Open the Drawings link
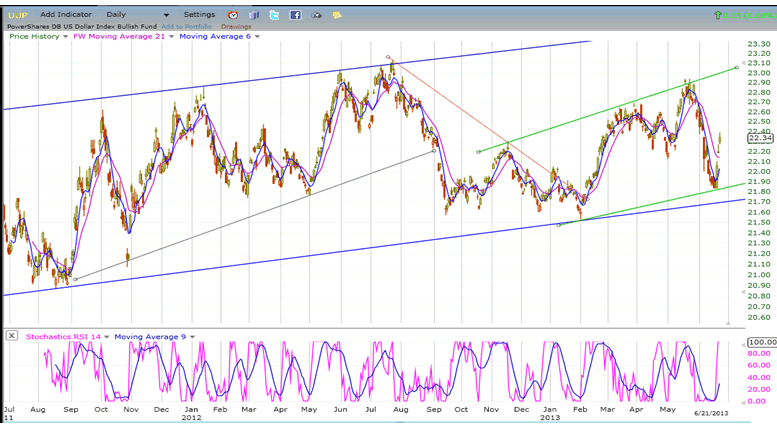Viewport: 777px width, 426px height. pyautogui.click(x=236, y=26)
